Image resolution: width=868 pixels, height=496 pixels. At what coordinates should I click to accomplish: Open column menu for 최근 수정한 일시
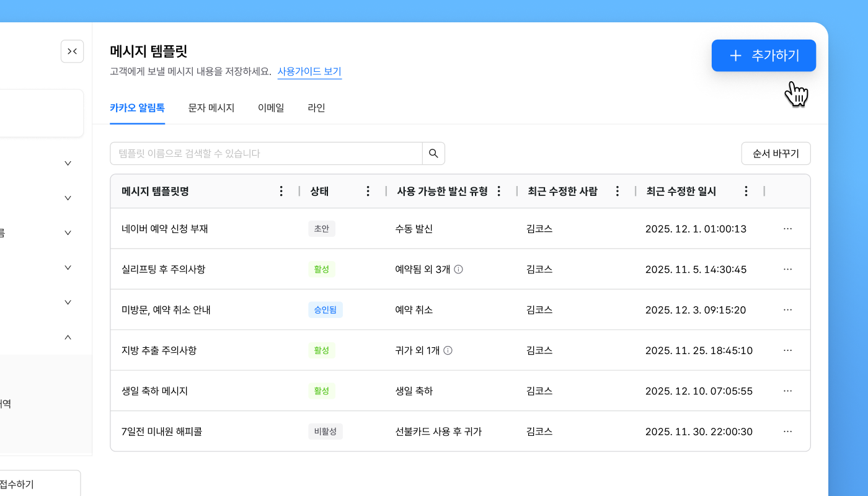[746, 191]
